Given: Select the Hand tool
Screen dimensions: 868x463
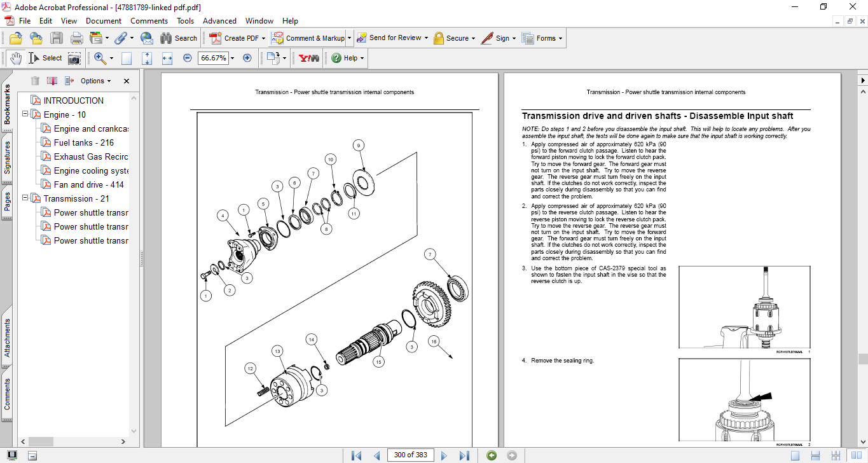Looking at the screenshot, I should (x=15, y=58).
